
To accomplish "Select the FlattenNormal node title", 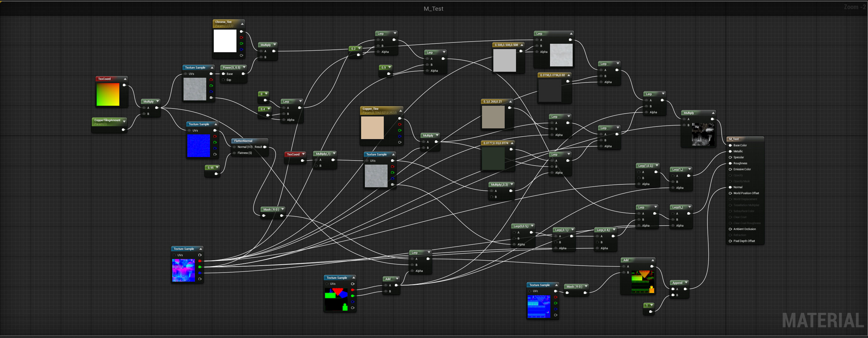I will click(x=243, y=141).
